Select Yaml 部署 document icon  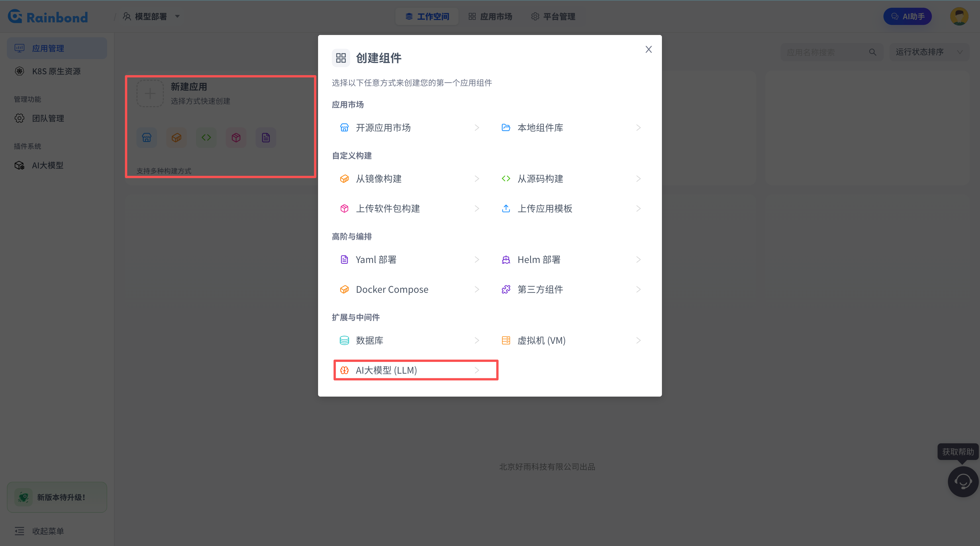pyautogui.click(x=344, y=259)
